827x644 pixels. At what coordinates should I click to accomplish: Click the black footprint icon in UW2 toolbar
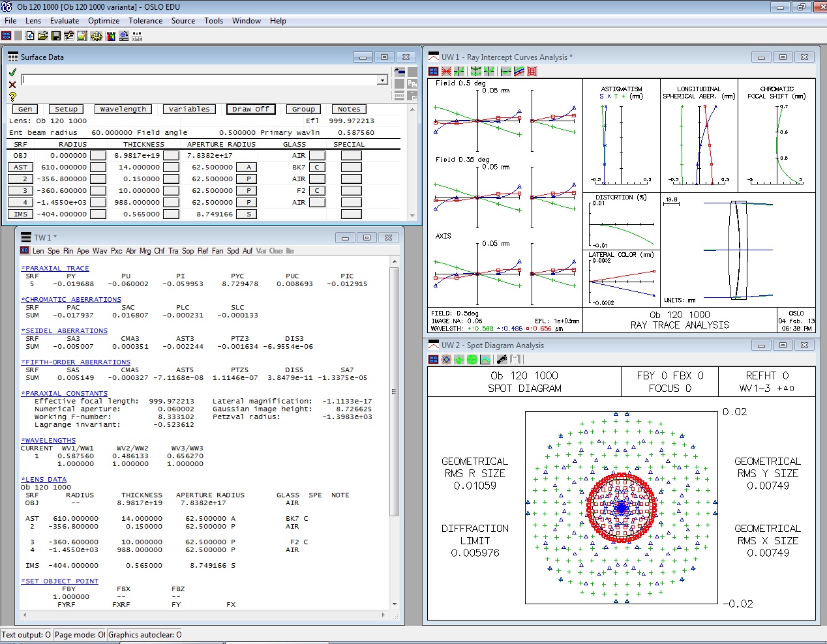coord(502,359)
